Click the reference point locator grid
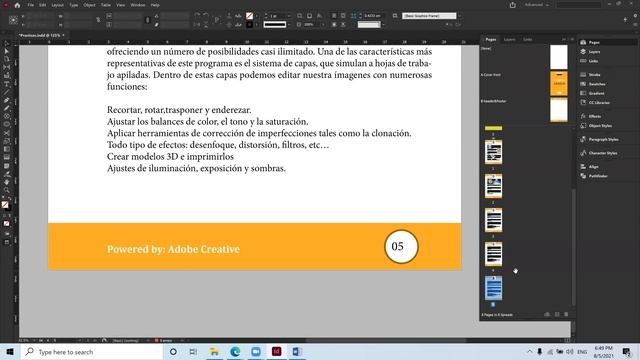Screen dimensions: 640x360 pos(13,20)
